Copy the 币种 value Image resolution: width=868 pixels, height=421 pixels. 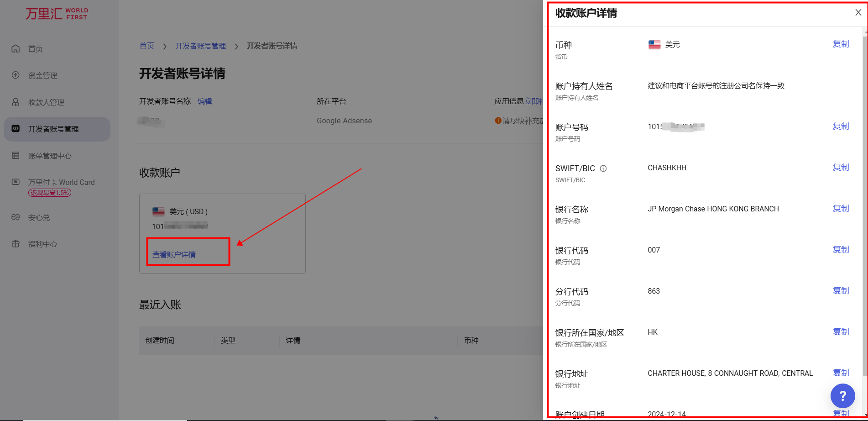coord(841,44)
